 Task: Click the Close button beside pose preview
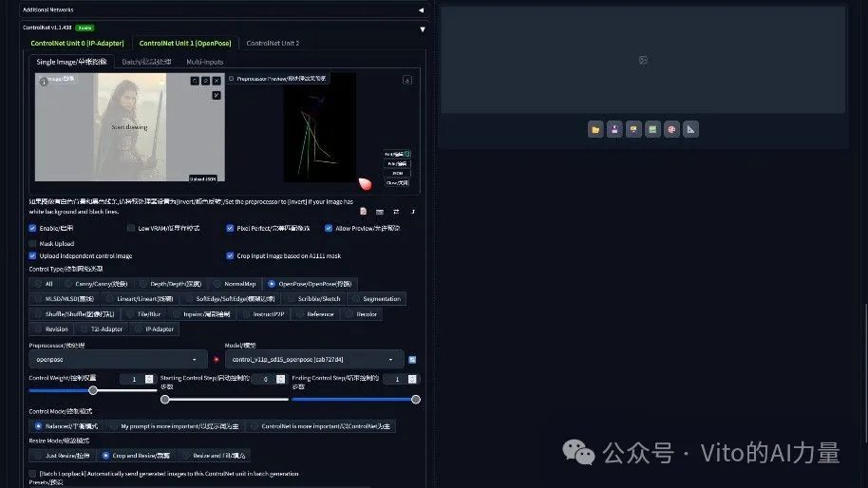[x=397, y=182]
